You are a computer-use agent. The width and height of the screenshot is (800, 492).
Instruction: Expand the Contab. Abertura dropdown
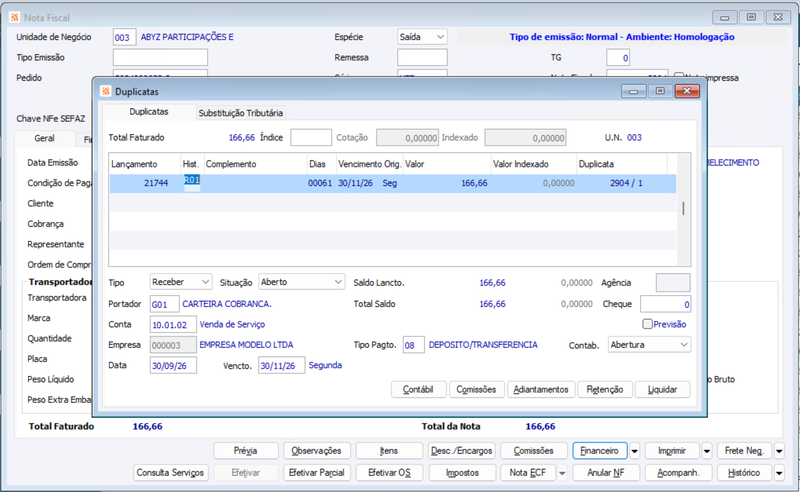tap(684, 345)
